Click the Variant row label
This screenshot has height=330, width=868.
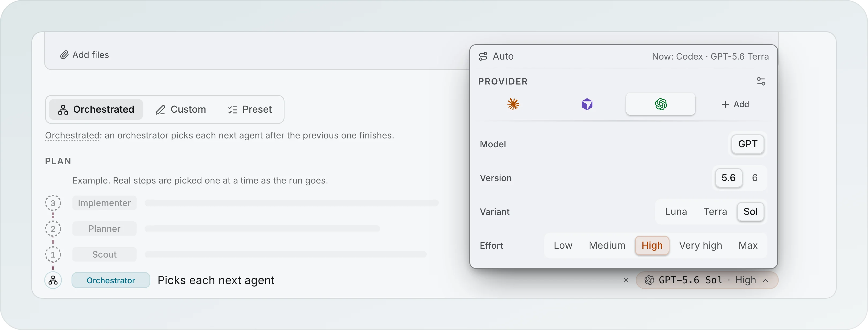494,212
